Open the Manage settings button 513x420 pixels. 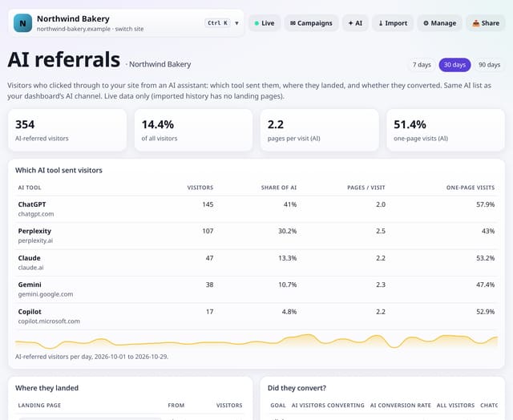coord(440,23)
